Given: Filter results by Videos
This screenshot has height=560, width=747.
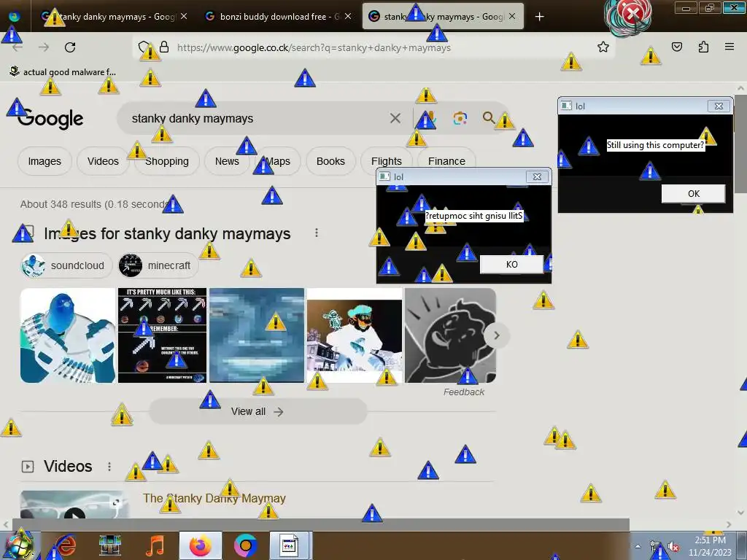Looking at the screenshot, I should pos(103,161).
